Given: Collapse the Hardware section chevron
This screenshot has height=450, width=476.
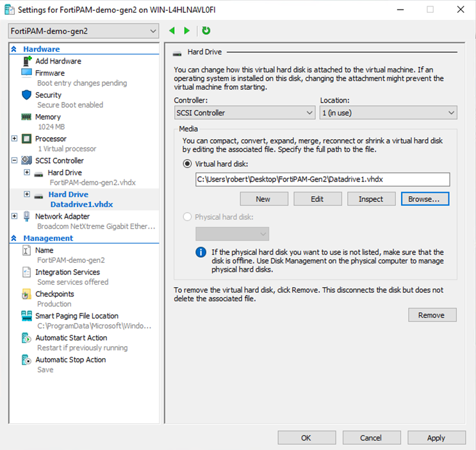Looking at the screenshot, I should coord(14,49).
